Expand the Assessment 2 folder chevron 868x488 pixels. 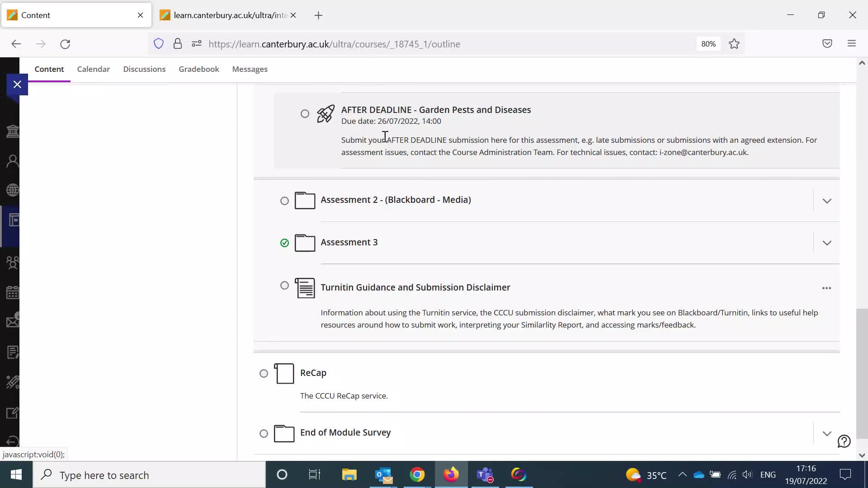tap(826, 201)
